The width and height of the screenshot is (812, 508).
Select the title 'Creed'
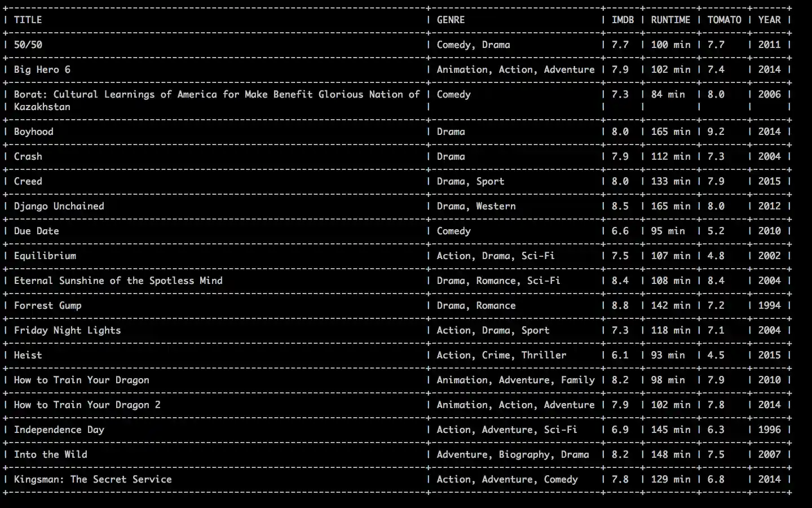point(28,181)
